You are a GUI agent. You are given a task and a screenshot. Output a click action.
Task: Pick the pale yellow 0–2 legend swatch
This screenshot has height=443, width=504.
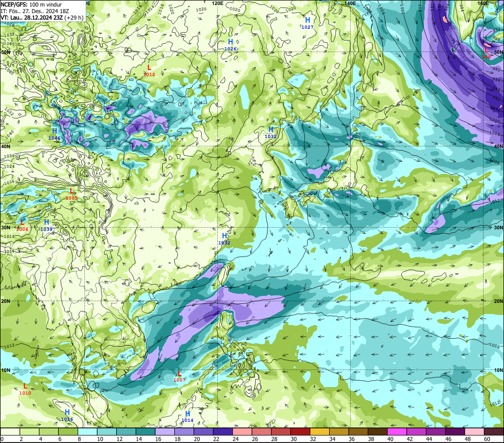point(10,431)
